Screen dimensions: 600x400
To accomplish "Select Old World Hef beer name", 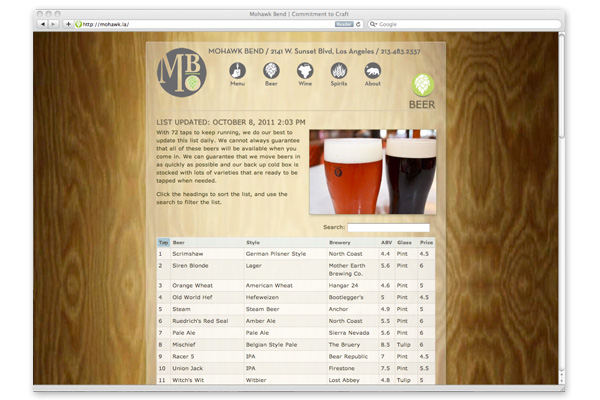I will click(x=192, y=297).
